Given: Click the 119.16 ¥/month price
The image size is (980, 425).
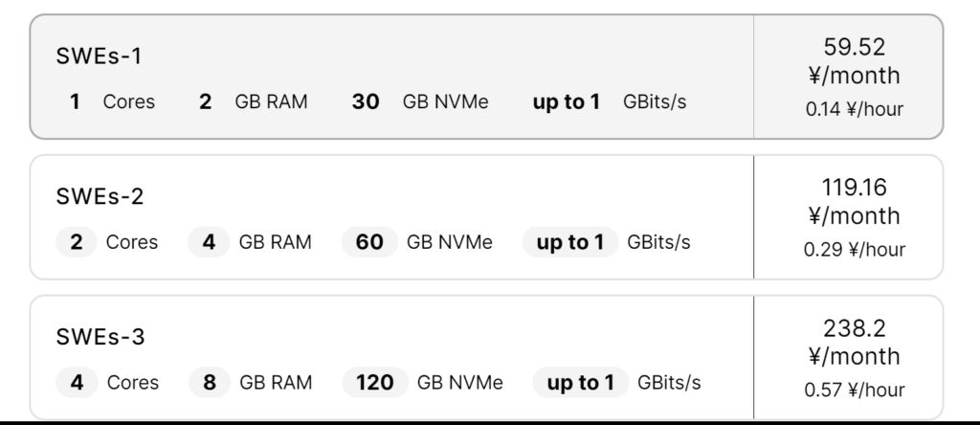Looking at the screenshot, I should point(854,201).
